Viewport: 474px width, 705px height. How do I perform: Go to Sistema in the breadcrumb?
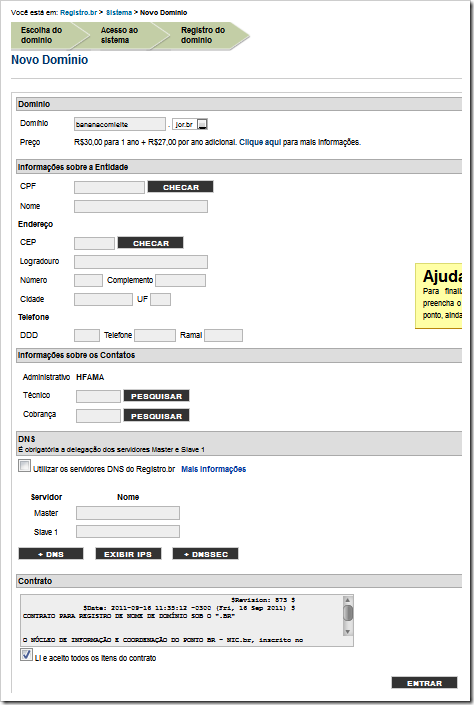119,13
